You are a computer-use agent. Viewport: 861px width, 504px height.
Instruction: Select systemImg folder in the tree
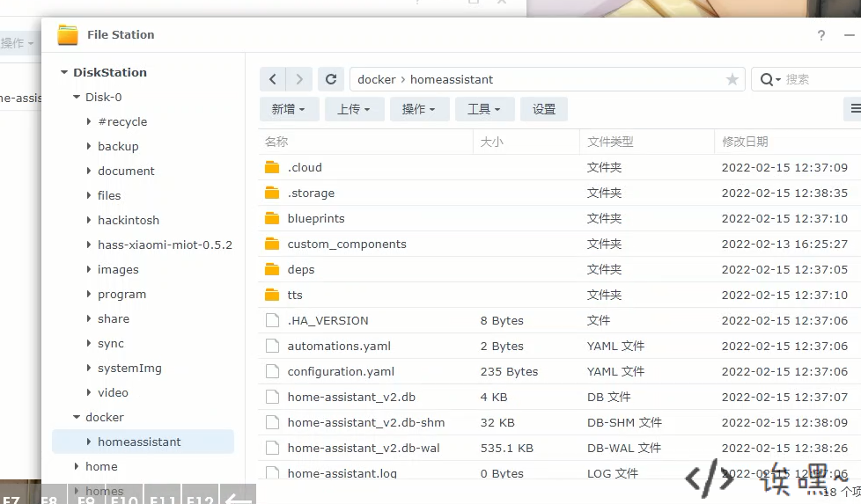(129, 368)
